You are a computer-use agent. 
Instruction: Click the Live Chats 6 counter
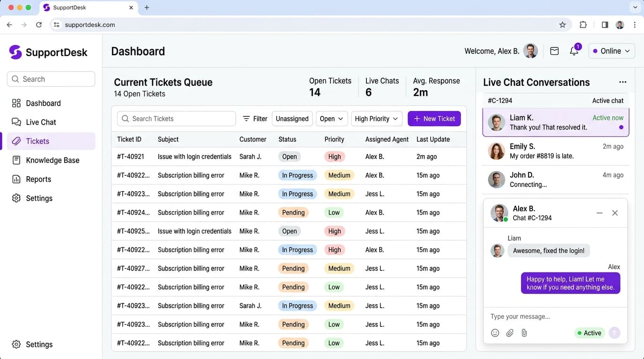(x=382, y=87)
